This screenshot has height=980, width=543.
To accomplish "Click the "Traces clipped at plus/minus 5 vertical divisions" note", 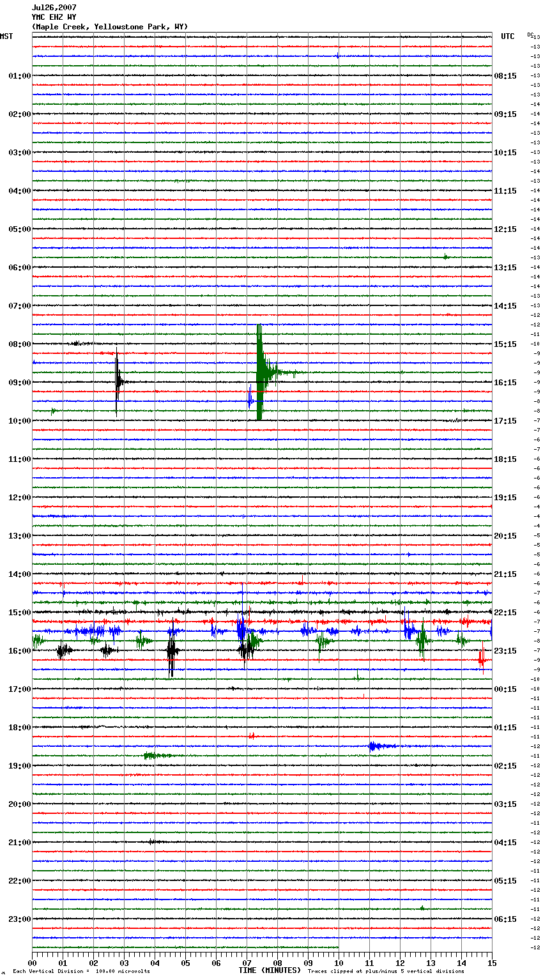I will point(386,972).
